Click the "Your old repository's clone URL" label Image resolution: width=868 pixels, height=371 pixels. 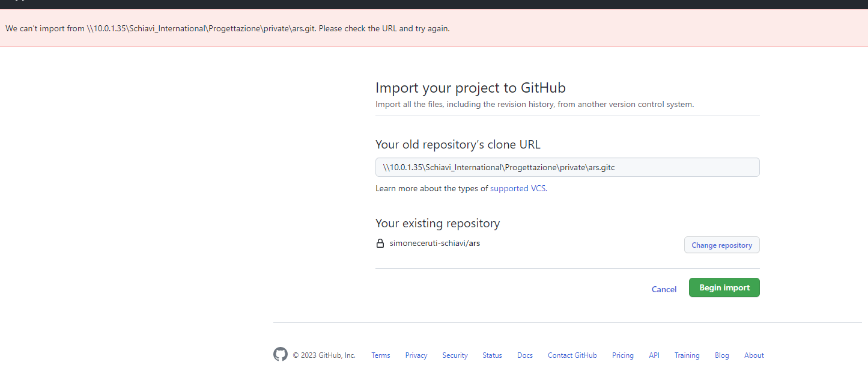(458, 144)
